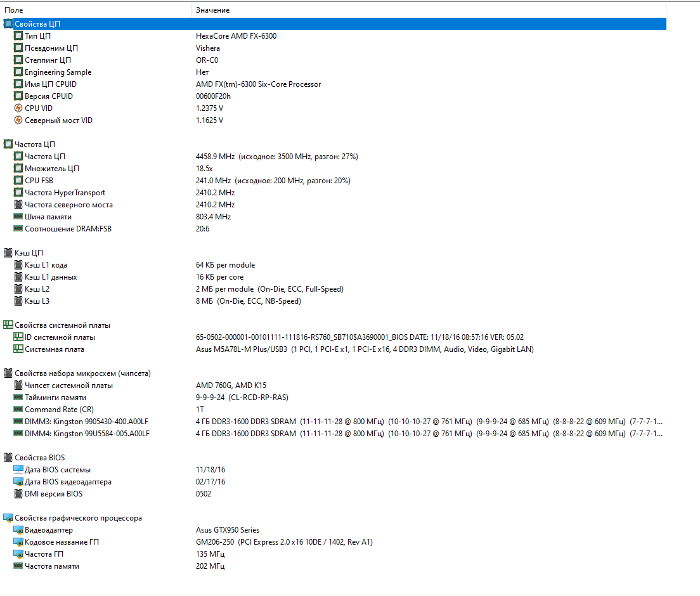Screen dimensions: 700x596
Task: Select the "Тайминги памяти" row
Action: click(55, 398)
